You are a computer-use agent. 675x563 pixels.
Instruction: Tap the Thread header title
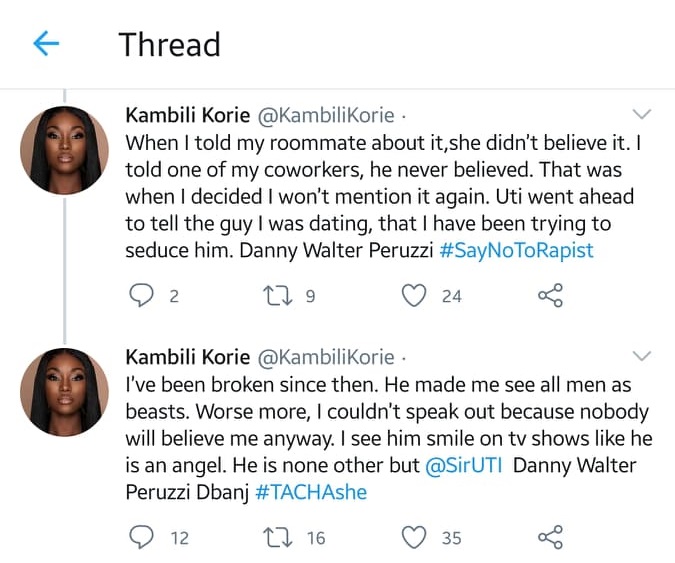pos(169,44)
